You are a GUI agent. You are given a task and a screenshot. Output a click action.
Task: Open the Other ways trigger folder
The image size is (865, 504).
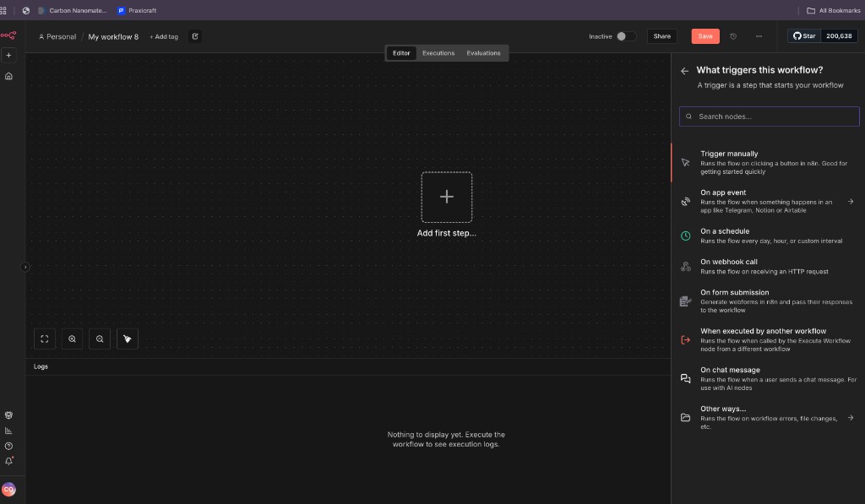pos(769,417)
